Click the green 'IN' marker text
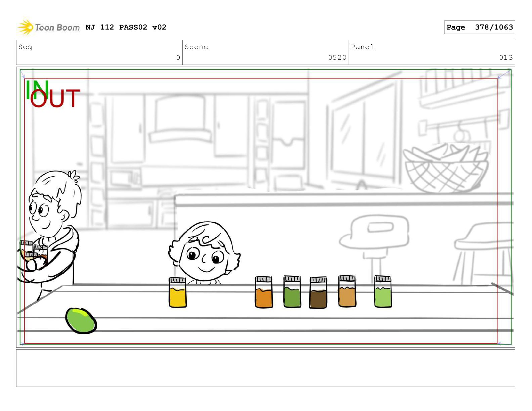Image resolution: width=532 pixels, height=411 pixels. [37, 90]
